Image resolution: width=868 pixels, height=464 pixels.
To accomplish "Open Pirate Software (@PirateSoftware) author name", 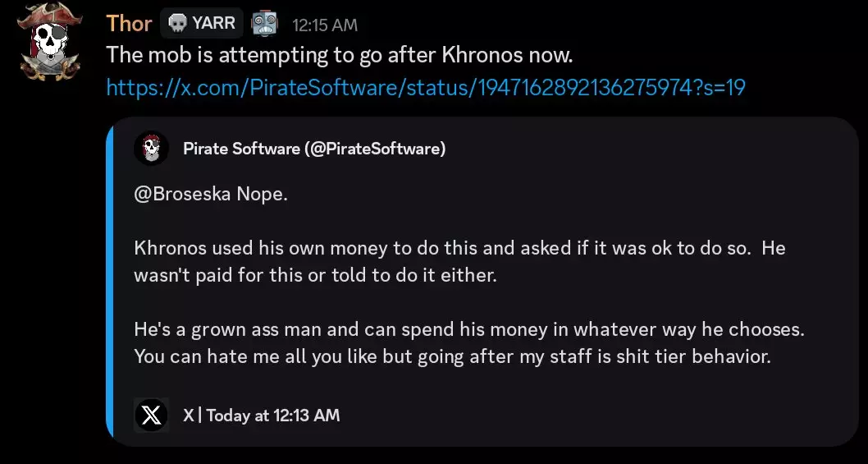I will (x=314, y=149).
